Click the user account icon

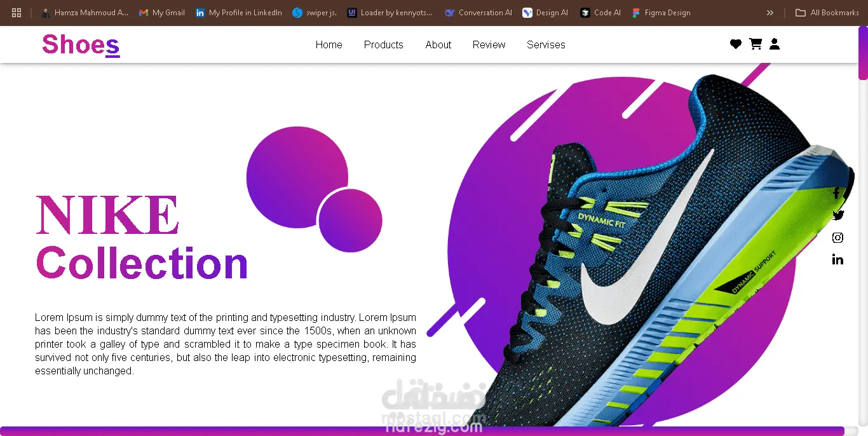(x=775, y=44)
